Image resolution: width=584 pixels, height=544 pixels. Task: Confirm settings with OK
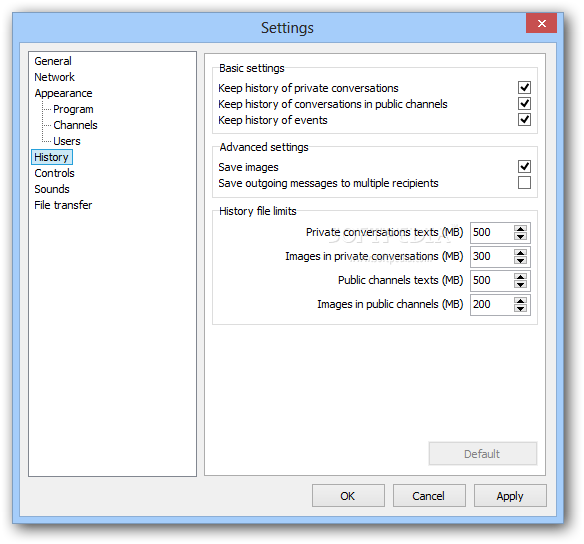coord(348,496)
